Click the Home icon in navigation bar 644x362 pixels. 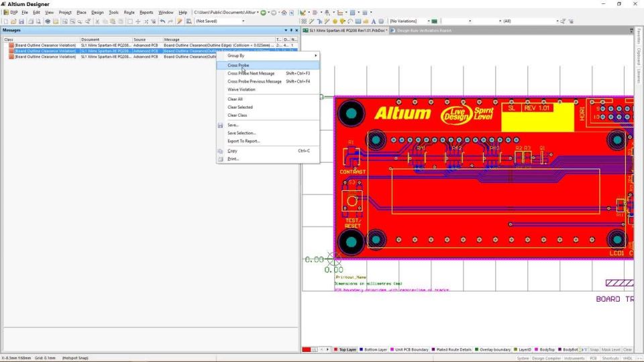click(284, 13)
